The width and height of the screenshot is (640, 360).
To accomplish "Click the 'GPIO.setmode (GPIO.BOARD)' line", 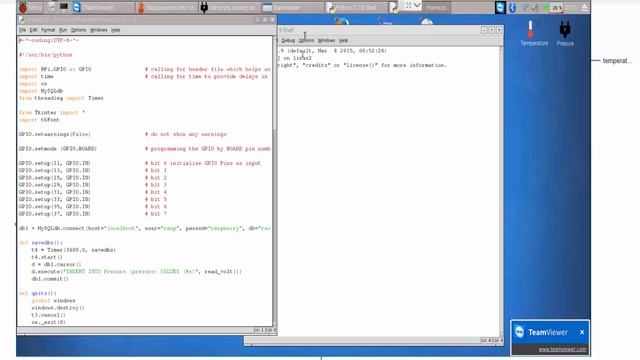I will [58, 149].
